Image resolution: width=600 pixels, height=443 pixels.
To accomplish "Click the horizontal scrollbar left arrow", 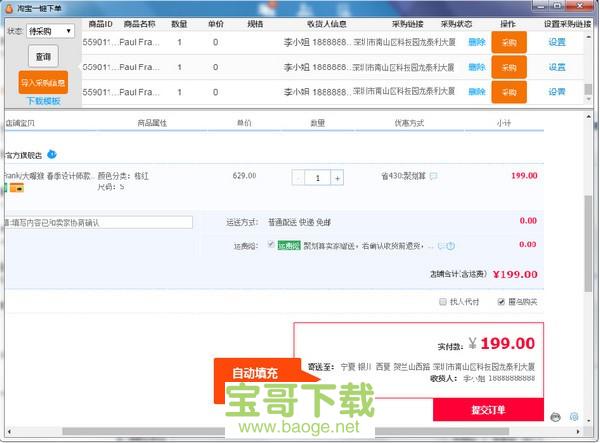I will coord(9,432).
